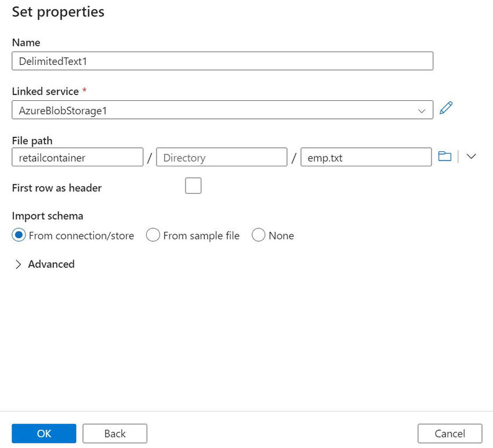493x448 pixels.
Task: Click OK to confirm properties
Action: click(44, 434)
